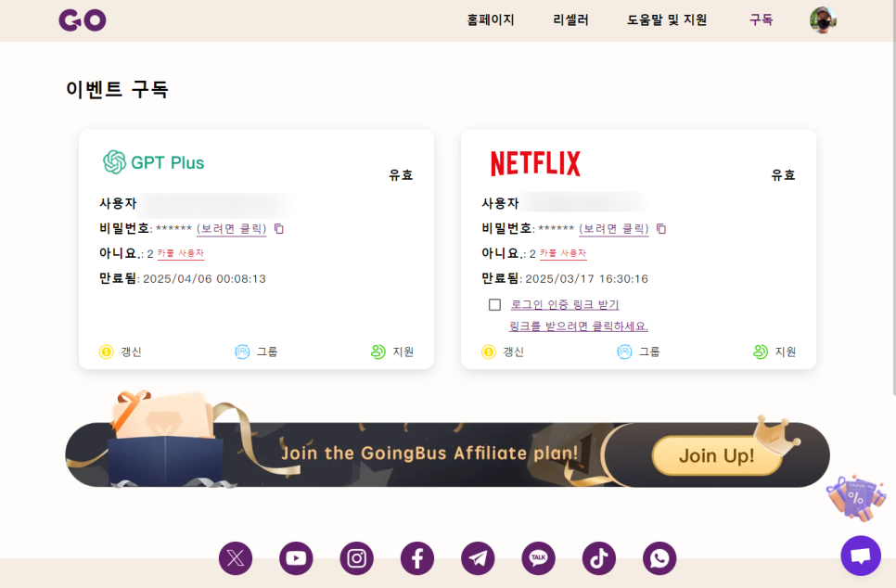Click the page vertical scrollbar
This screenshot has height=588, width=896.
(x=894, y=198)
